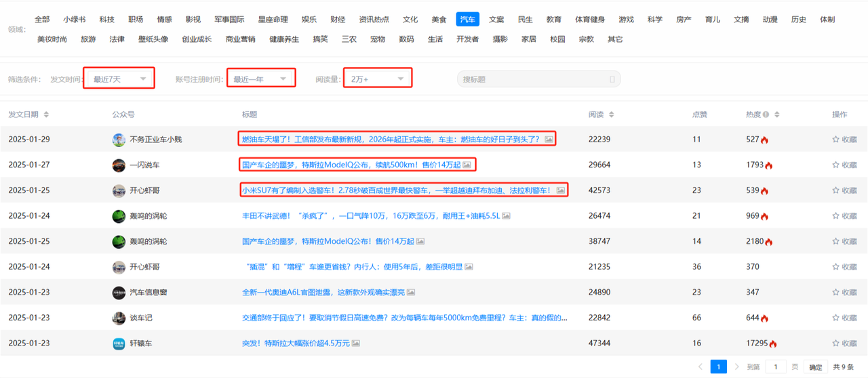This screenshot has width=868, height=378.
Task: Click image icon after 丰田不讲武德 title
Action: click(x=506, y=216)
